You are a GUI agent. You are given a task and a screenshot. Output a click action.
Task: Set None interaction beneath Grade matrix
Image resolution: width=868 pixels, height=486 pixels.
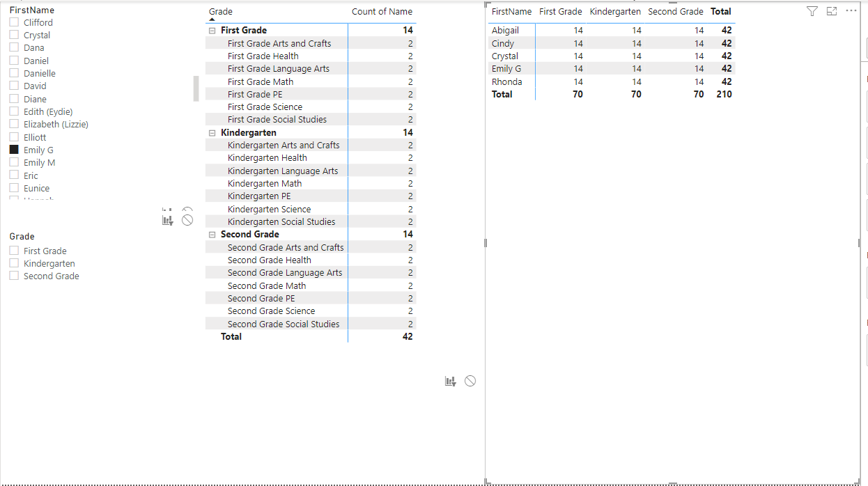(470, 381)
